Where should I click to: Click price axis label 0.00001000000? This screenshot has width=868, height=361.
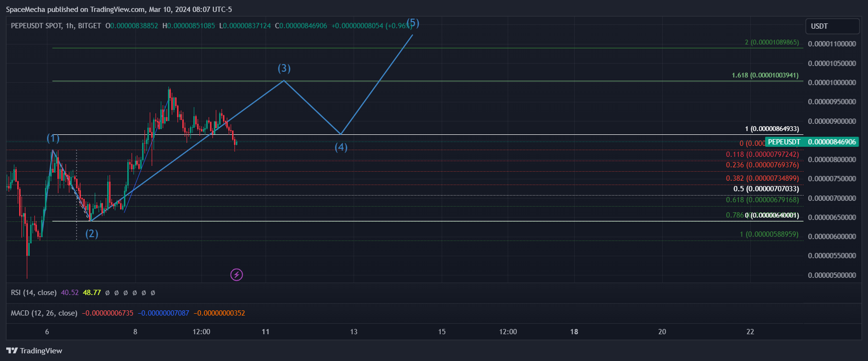[x=832, y=83]
